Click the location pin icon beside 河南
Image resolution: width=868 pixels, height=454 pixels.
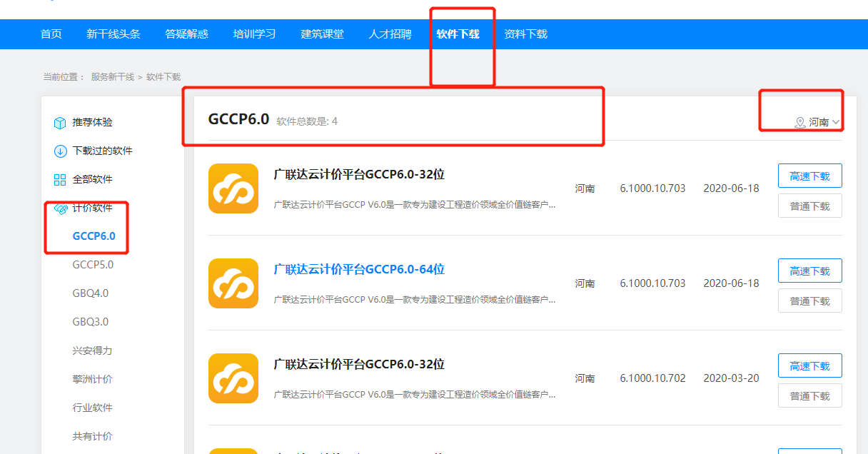[x=799, y=122]
